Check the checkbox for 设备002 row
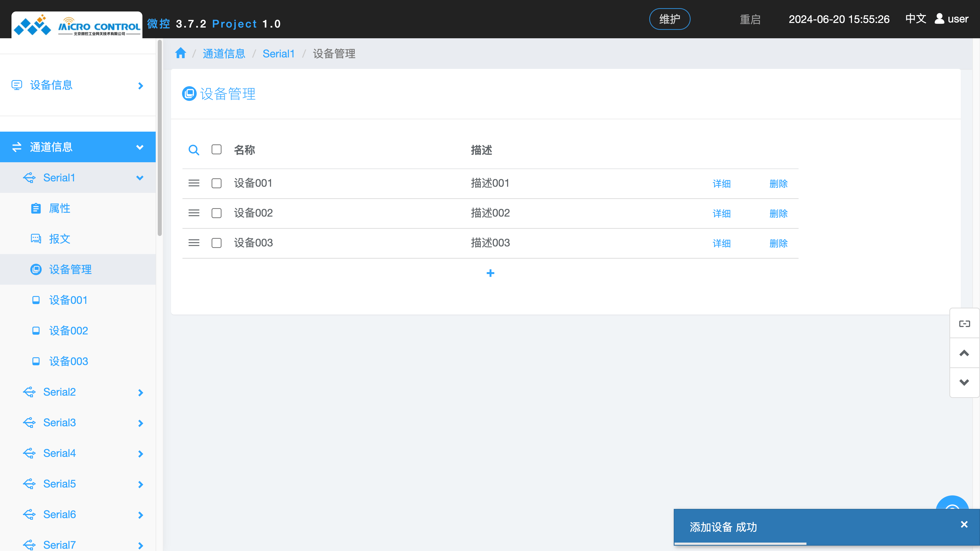The width and height of the screenshot is (980, 551). click(x=216, y=213)
